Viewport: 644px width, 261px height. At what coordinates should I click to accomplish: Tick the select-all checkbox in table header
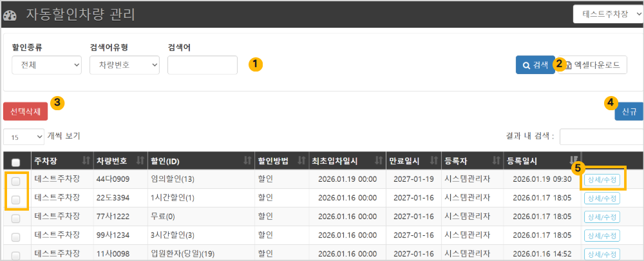tap(15, 162)
